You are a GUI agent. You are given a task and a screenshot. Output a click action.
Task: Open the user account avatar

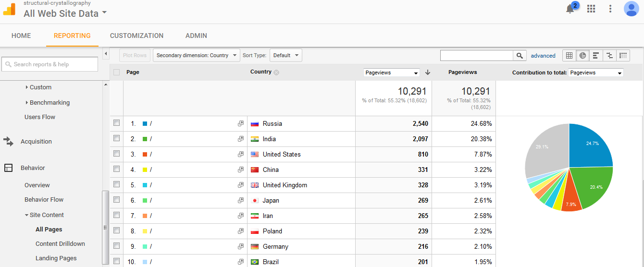point(631,9)
